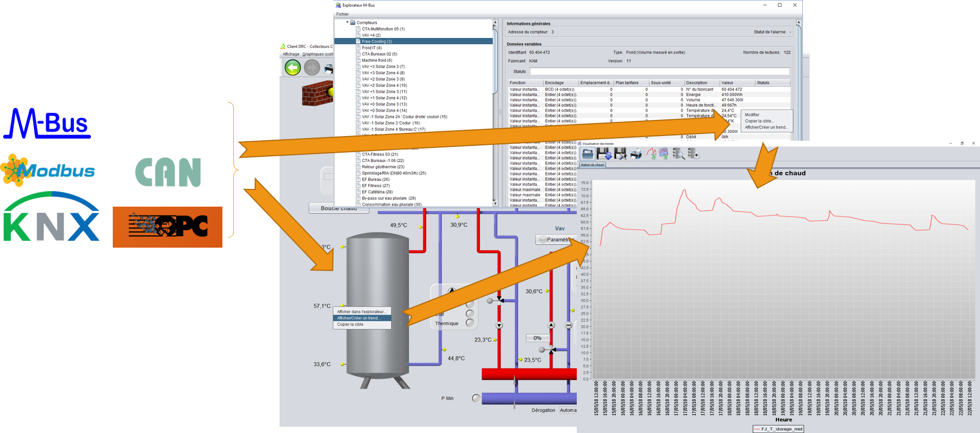This screenshot has height=433, width=980.
Task: Select CTA Fitness 03 (21) in tree
Action: click(x=380, y=154)
